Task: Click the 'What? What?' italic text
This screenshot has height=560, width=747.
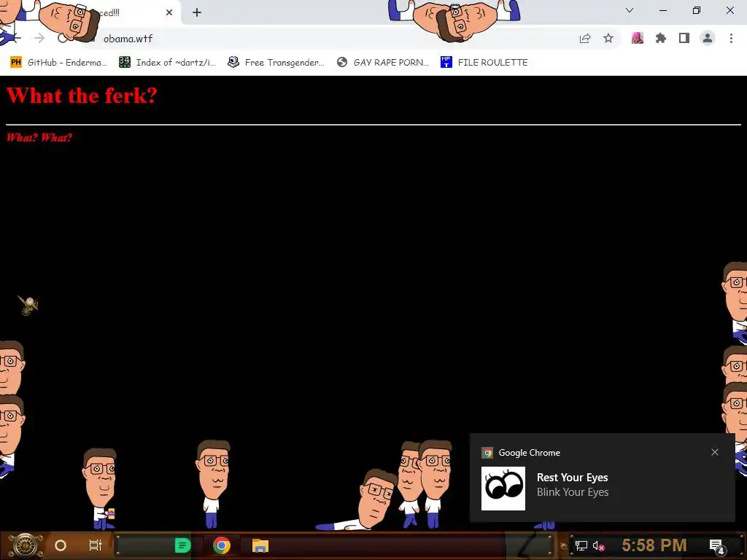Action: point(39,138)
